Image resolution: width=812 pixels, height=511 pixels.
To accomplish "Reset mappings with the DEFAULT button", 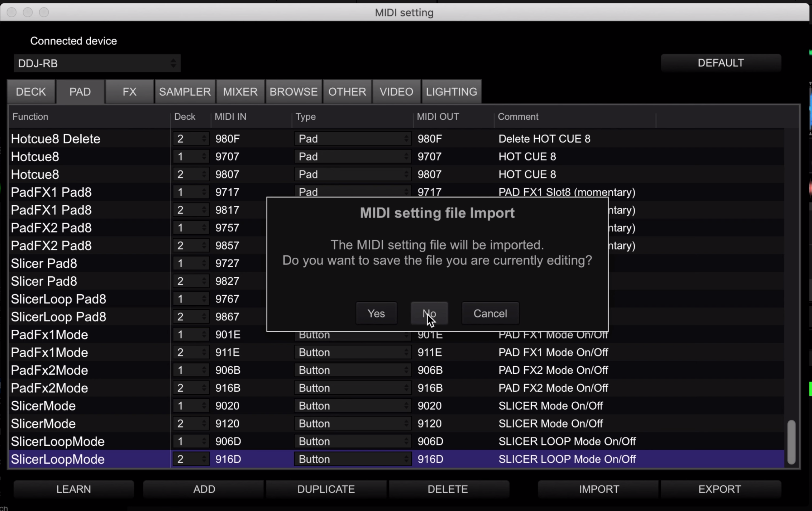I will click(x=721, y=63).
